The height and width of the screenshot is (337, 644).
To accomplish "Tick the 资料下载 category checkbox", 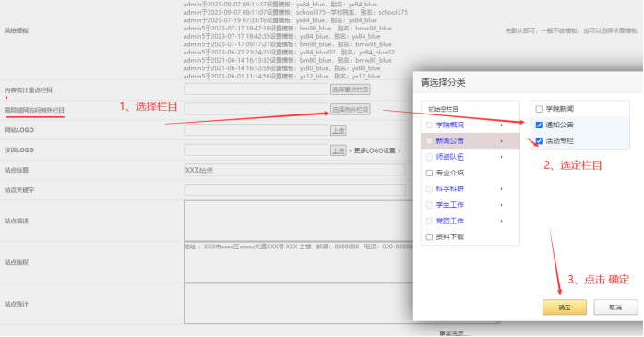I will [x=429, y=237].
